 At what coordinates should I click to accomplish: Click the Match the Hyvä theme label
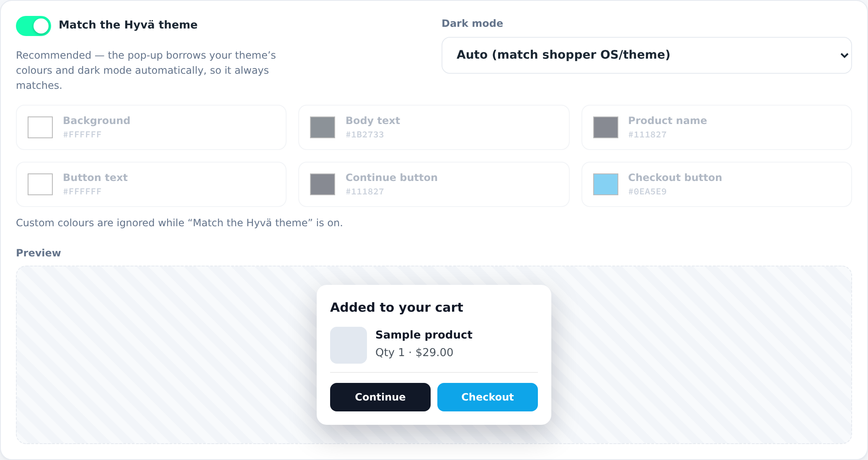(128, 25)
